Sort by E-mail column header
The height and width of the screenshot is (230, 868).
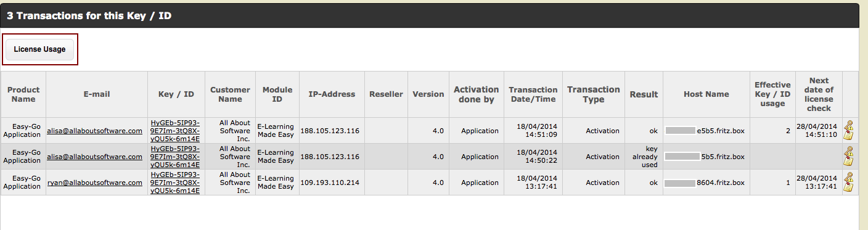click(97, 94)
